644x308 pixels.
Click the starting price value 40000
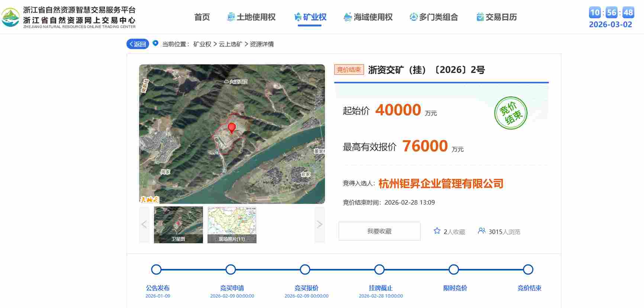point(398,110)
